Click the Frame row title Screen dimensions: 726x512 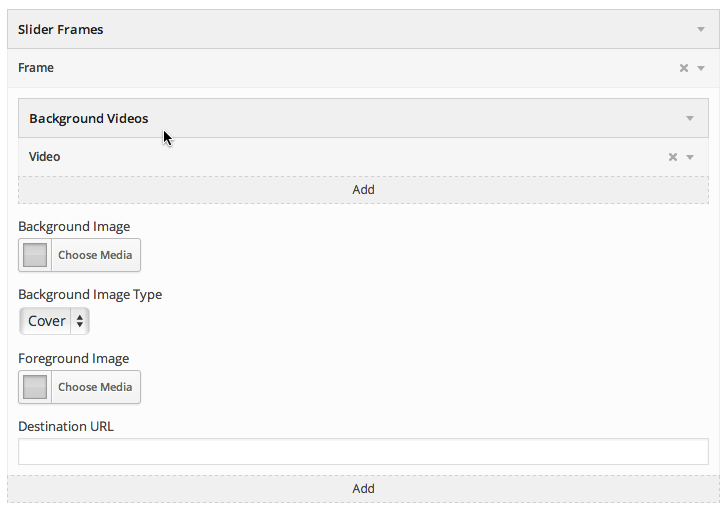(x=36, y=68)
